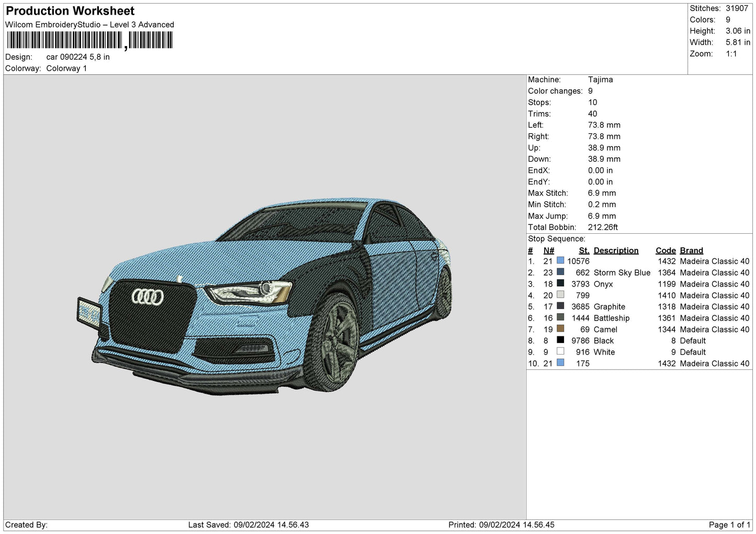Select the "Onyx" description text
The height and width of the screenshot is (534, 756).
tap(603, 284)
